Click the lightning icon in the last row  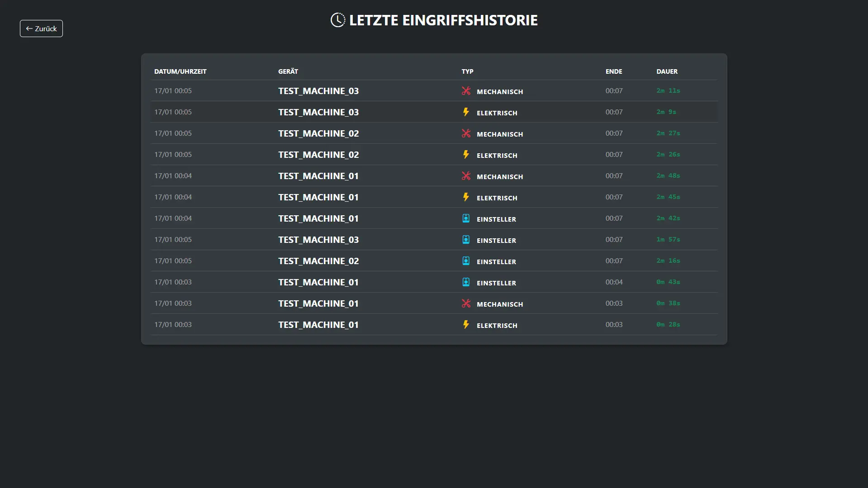(x=466, y=325)
